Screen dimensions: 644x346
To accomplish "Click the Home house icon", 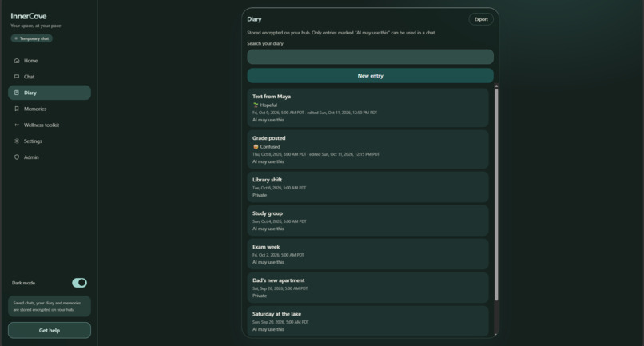I will pyautogui.click(x=17, y=61).
